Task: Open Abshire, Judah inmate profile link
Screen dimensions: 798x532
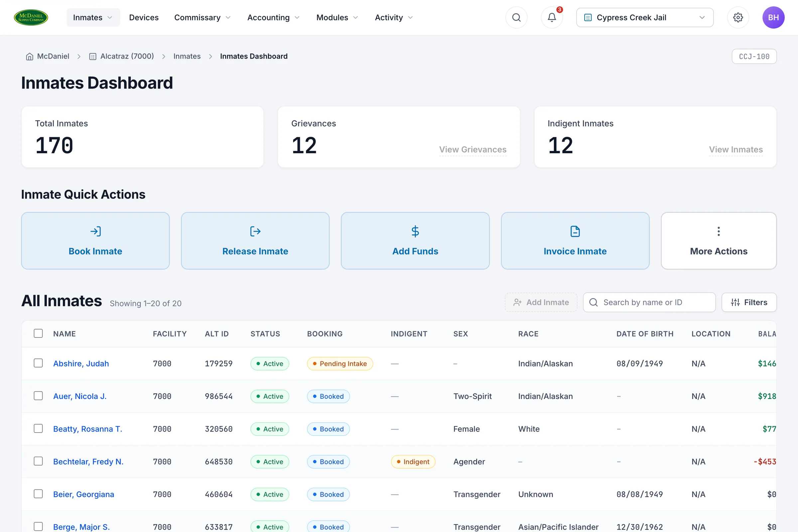Action: pos(81,364)
